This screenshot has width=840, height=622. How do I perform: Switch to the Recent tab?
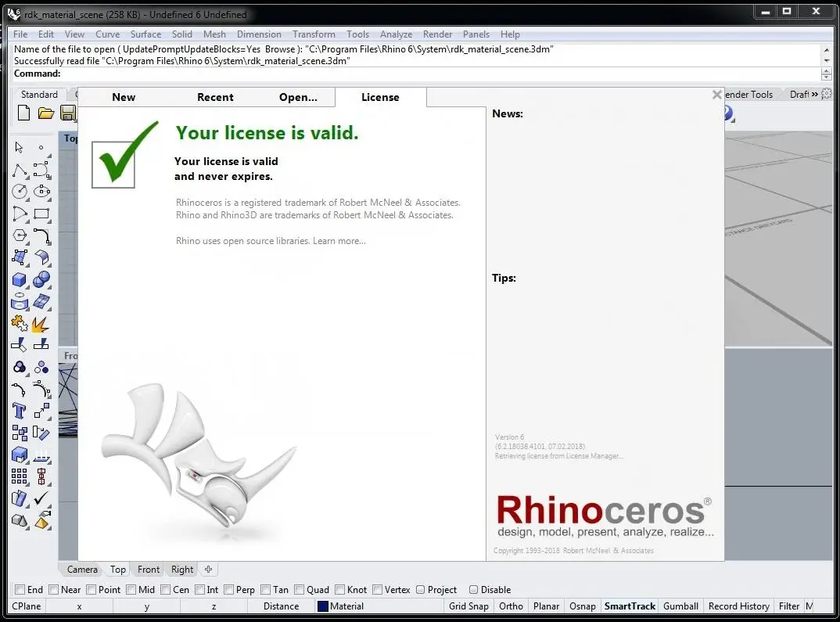pyautogui.click(x=215, y=97)
